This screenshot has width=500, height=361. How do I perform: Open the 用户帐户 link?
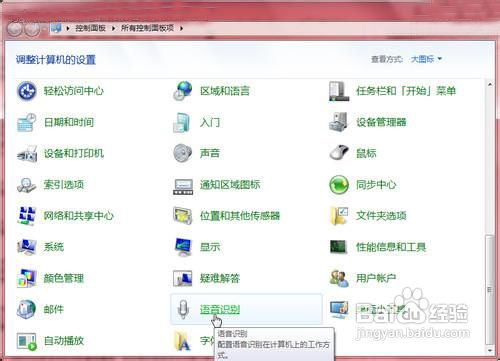coord(376,278)
